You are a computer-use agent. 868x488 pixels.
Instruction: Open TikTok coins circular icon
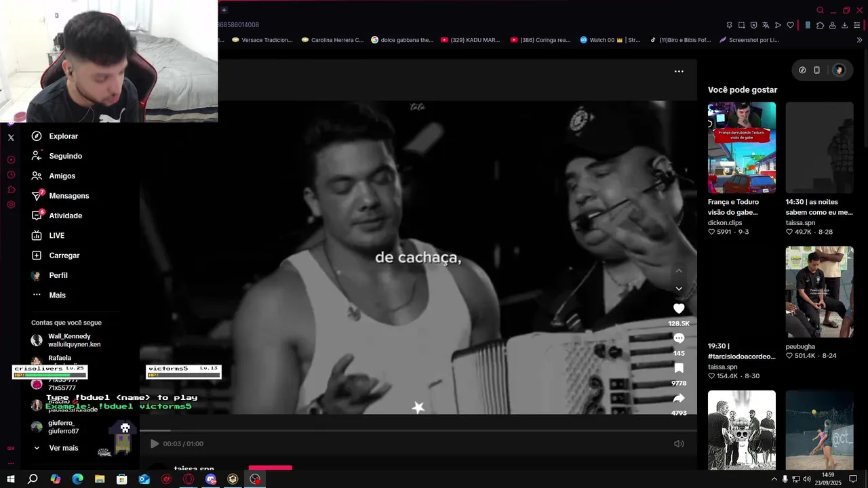802,70
